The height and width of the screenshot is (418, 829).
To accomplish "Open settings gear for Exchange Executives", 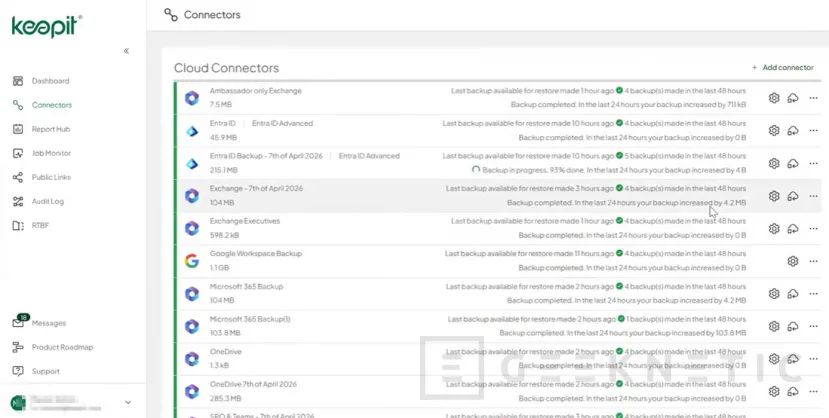I will 774,229.
